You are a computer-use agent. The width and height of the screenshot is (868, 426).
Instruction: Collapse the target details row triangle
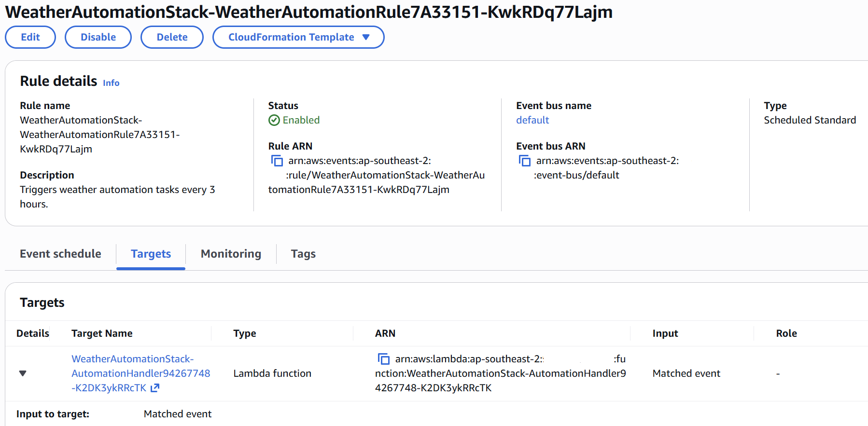23,373
